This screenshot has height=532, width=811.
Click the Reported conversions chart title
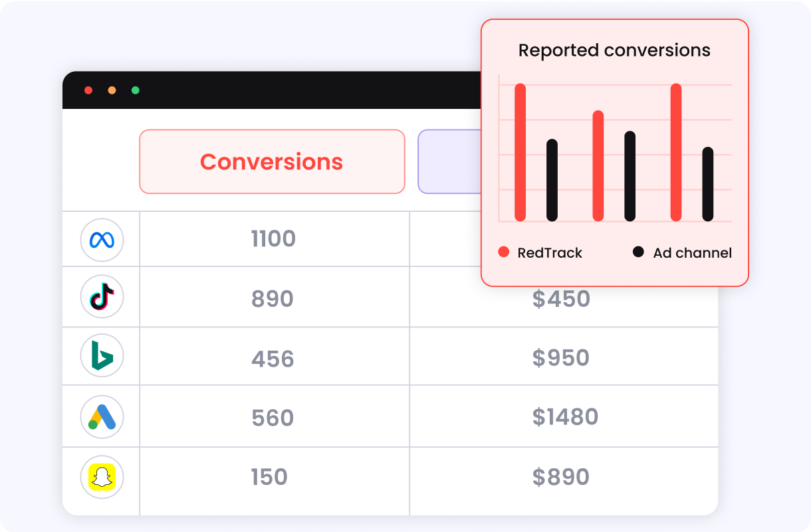click(x=614, y=50)
